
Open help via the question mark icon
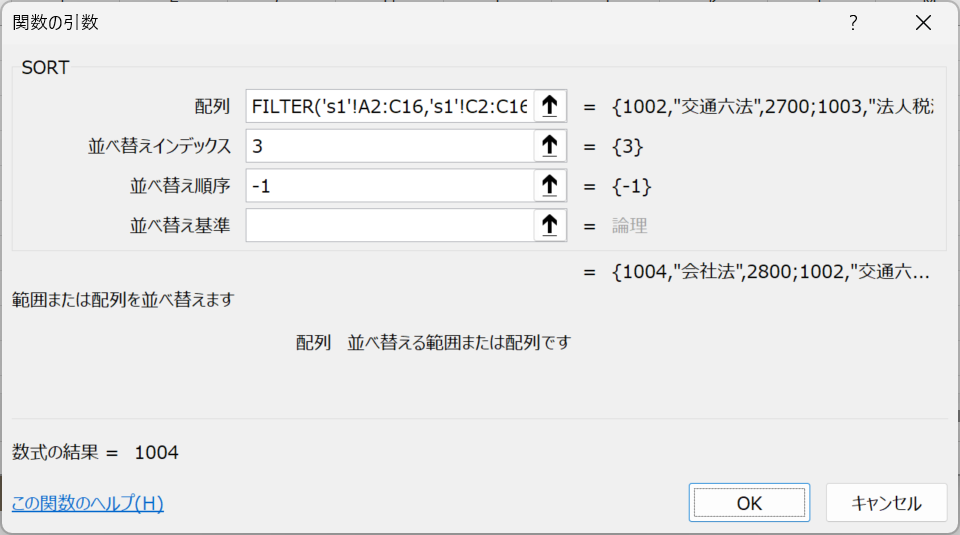(x=853, y=23)
